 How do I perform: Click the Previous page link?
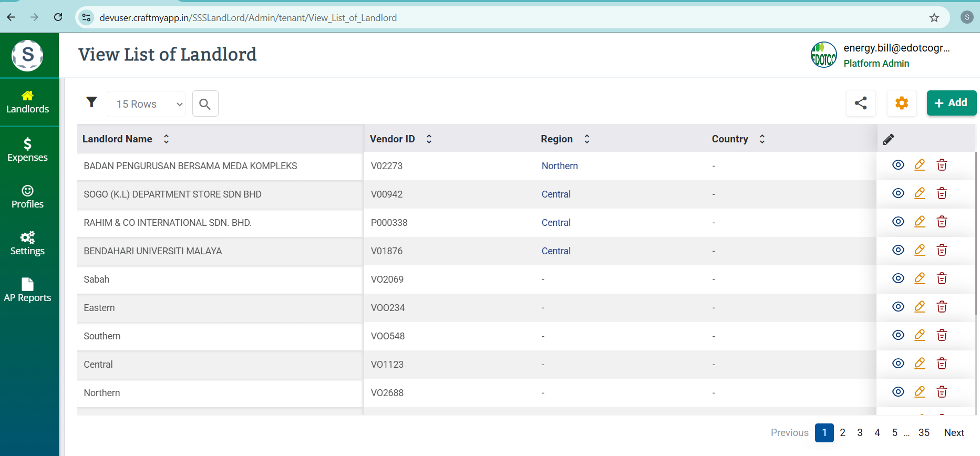pyautogui.click(x=789, y=433)
